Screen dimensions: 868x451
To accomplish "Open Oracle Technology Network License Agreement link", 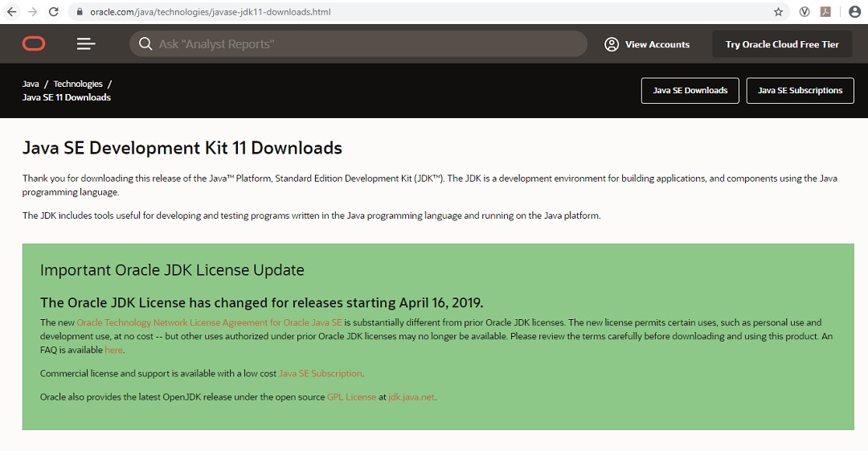I will pos(209,322).
